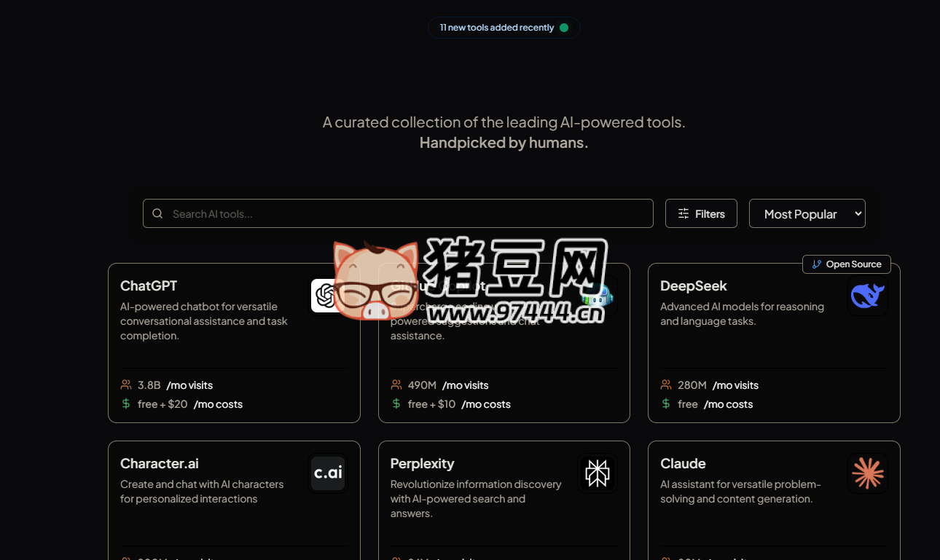Click the sliders icon on Filters button
Screen dimensions: 940x560
click(684, 213)
